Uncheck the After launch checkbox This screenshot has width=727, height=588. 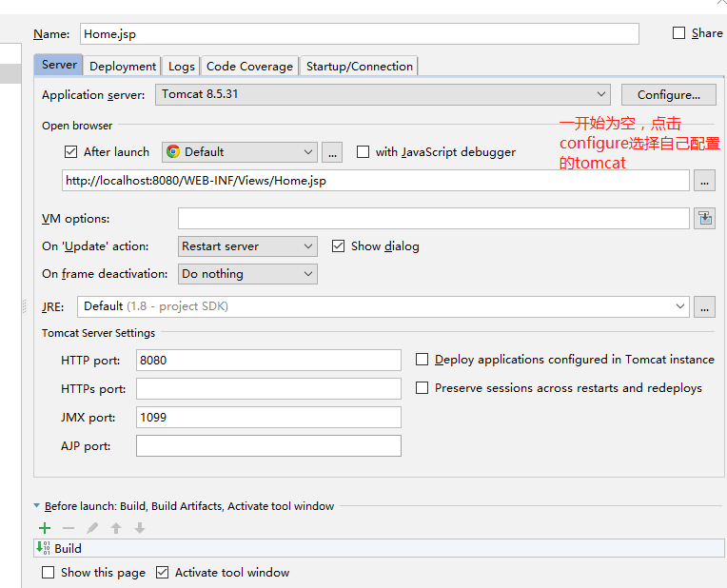[71, 151]
